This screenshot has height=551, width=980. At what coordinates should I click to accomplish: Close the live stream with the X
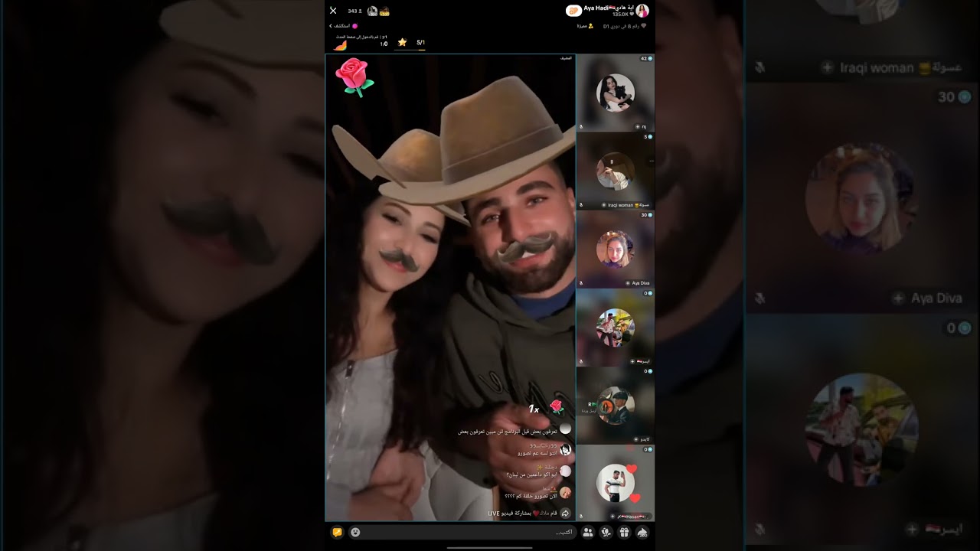tap(333, 11)
